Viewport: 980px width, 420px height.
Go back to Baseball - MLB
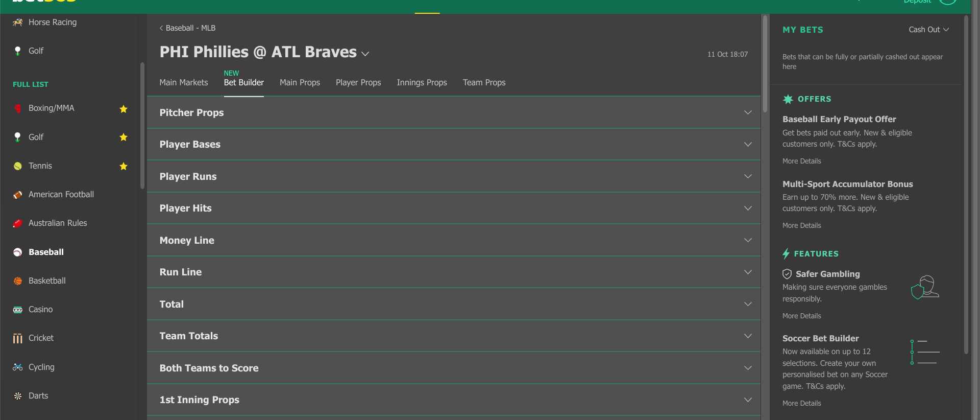[187, 28]
